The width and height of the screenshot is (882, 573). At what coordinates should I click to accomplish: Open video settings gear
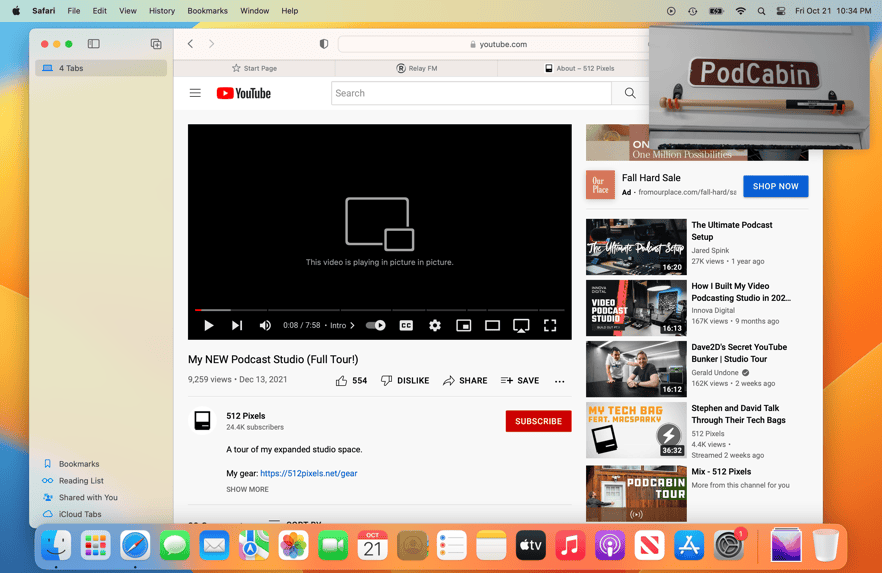click(x=435, y=326)
